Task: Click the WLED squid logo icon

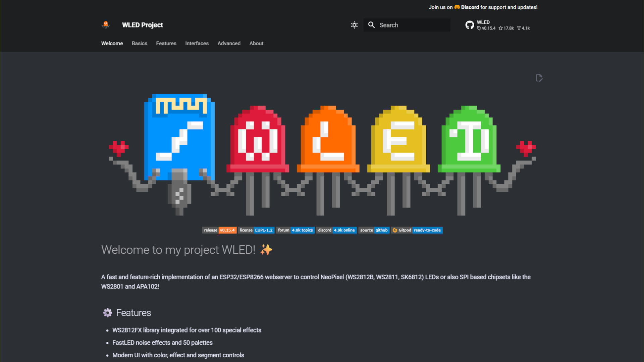Action: (106, 25)
